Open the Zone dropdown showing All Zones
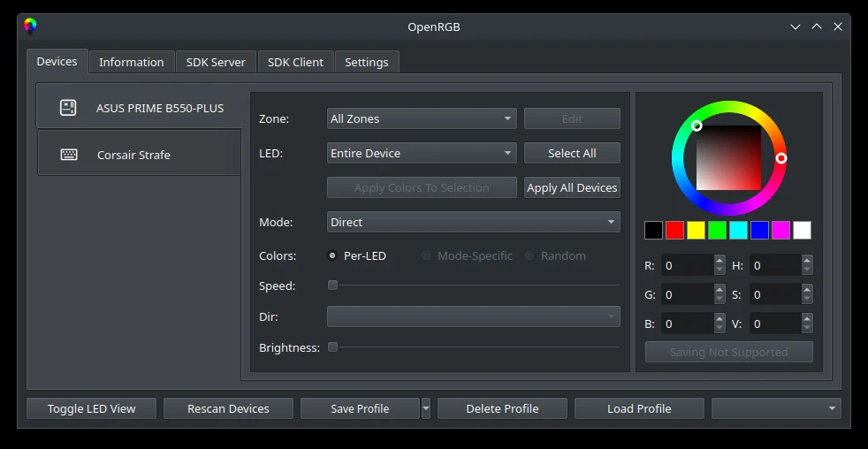Viewport: 868px width, 449px height. (422, 118)
